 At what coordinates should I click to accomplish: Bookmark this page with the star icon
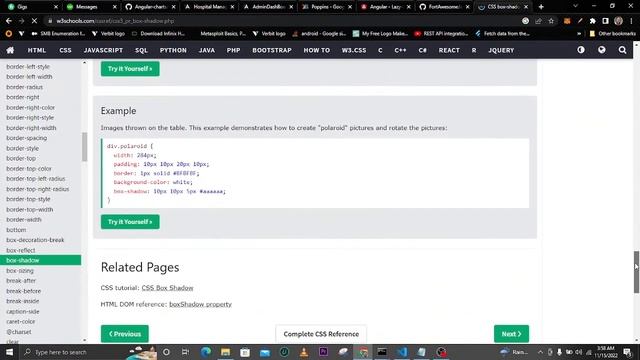pos(551,21)
